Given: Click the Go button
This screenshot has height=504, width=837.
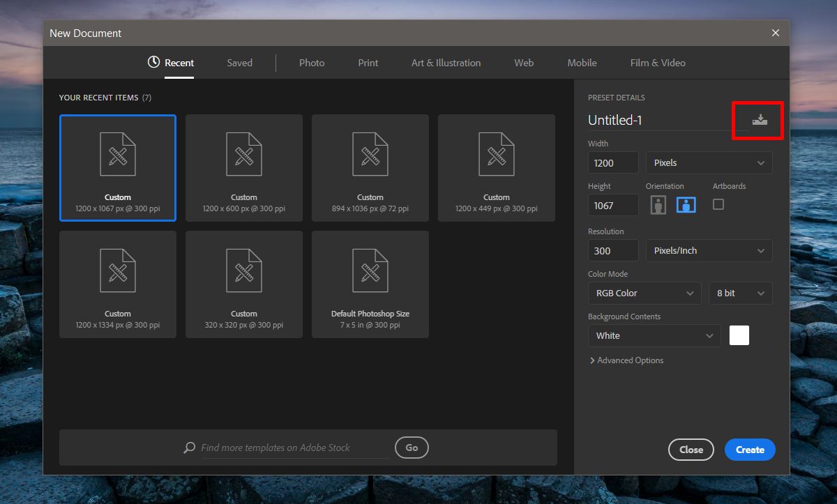Looking at the screenshot, I should (412, 448).
